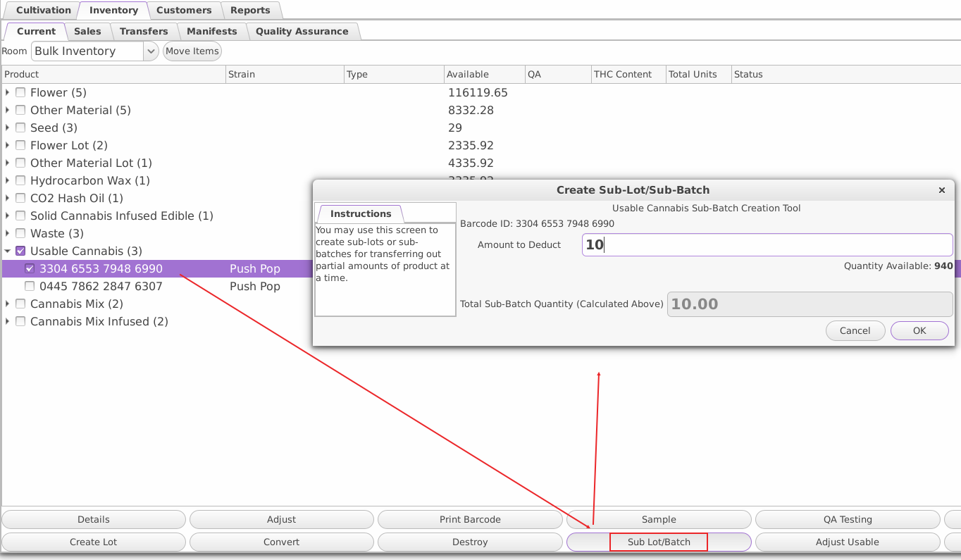The height and width of the screenshot is (560, 961).
Task: Click the Amount to Deduct input field
Action: (x=768, y=244)
